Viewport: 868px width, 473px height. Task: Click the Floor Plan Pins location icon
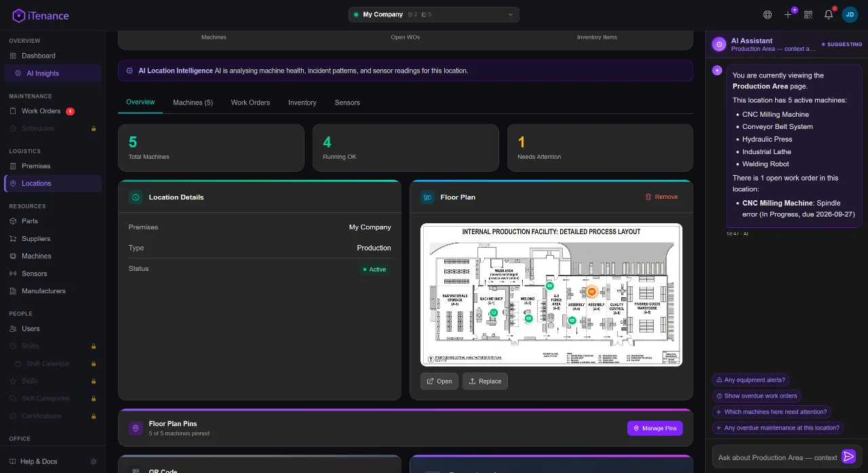[x=136, y=428]
